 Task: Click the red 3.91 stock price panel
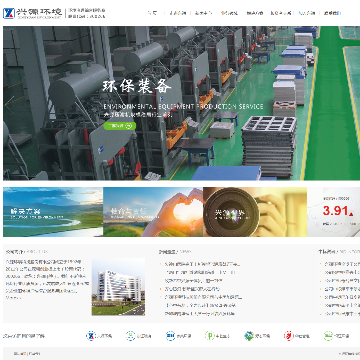pos(333,212)
